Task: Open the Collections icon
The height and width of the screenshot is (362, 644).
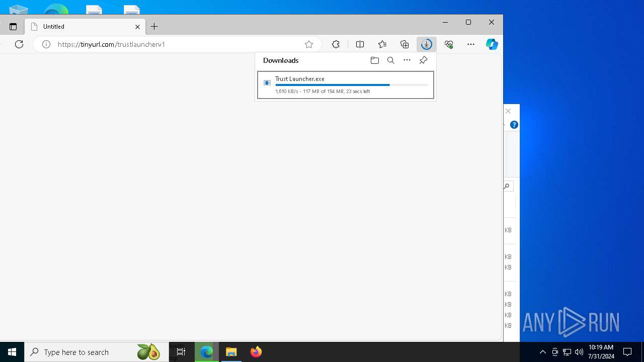Action: (405, 44)
